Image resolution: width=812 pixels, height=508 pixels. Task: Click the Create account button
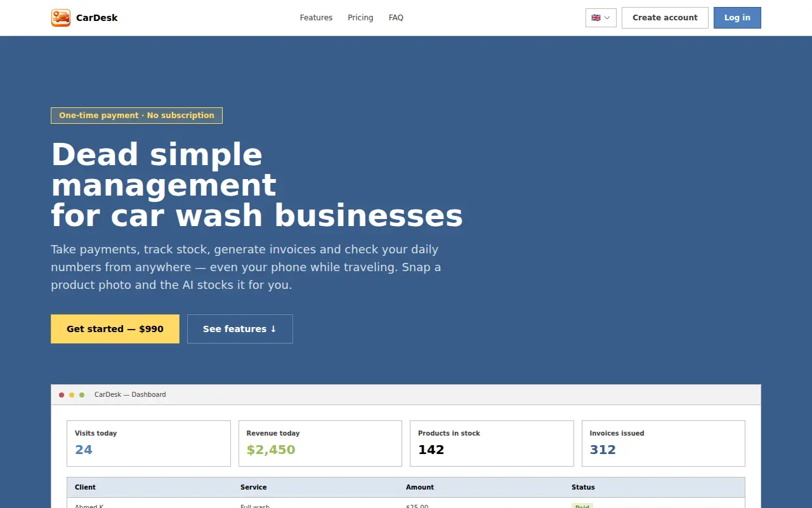click(665, 18)
